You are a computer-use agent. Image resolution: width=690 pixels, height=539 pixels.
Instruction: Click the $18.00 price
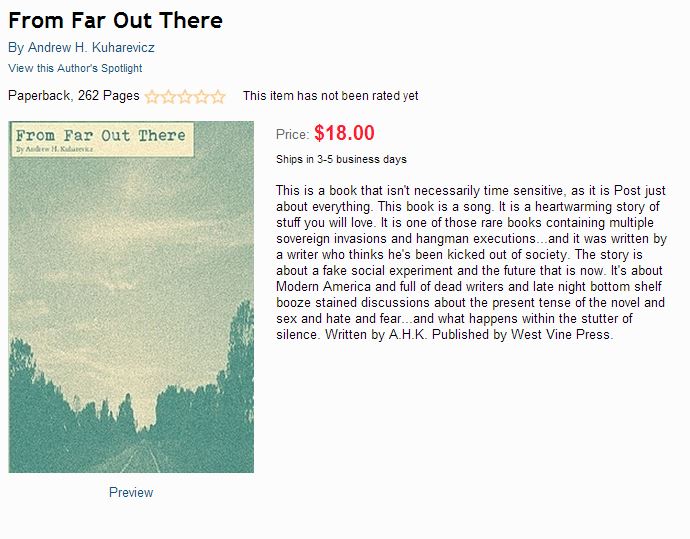pyautogui.click(x=344, y=133)
